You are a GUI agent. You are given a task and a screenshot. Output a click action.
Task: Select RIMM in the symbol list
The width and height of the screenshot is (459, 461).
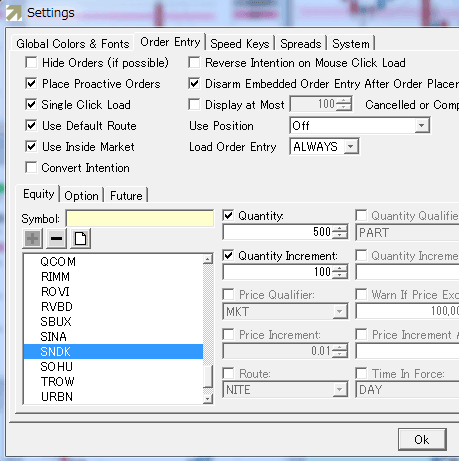(113, 276)
